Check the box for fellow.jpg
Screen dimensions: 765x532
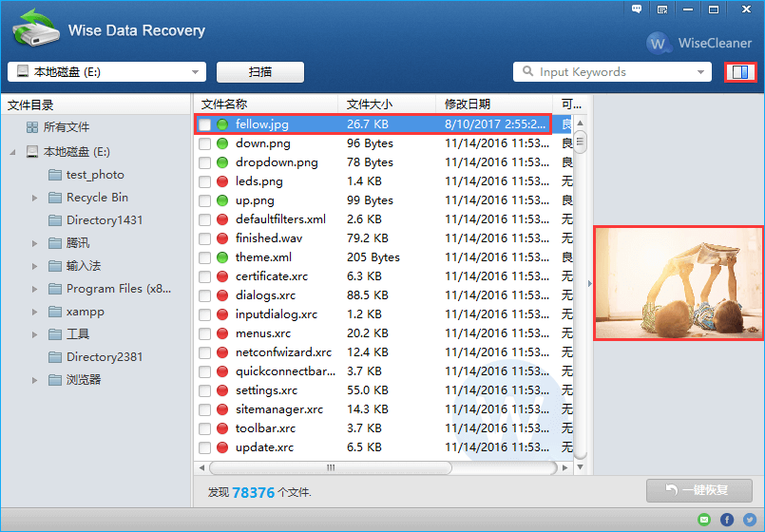(x=204, y=124)
